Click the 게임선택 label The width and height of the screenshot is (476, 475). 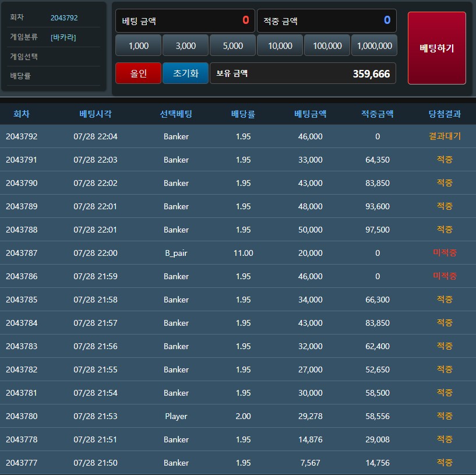24,57
